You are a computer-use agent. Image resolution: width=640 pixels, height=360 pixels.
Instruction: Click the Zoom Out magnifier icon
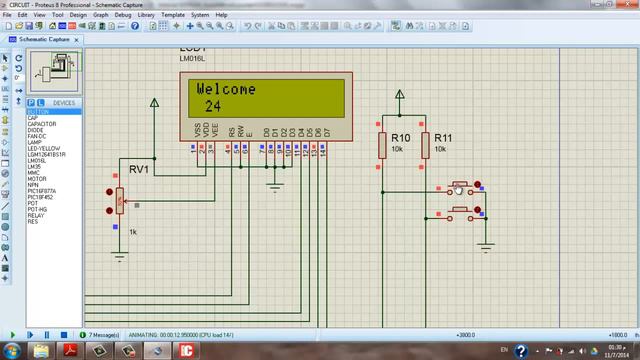pyautogui.click(x=210, y=26)
